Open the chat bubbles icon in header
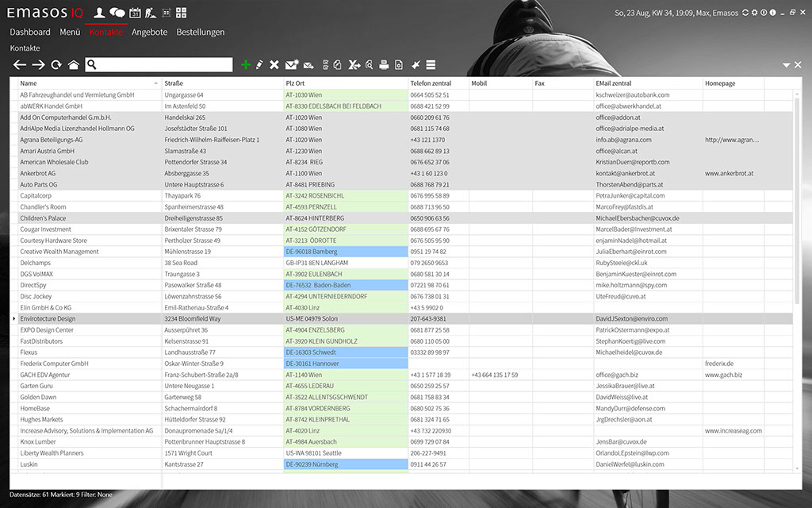 [117, 13]
